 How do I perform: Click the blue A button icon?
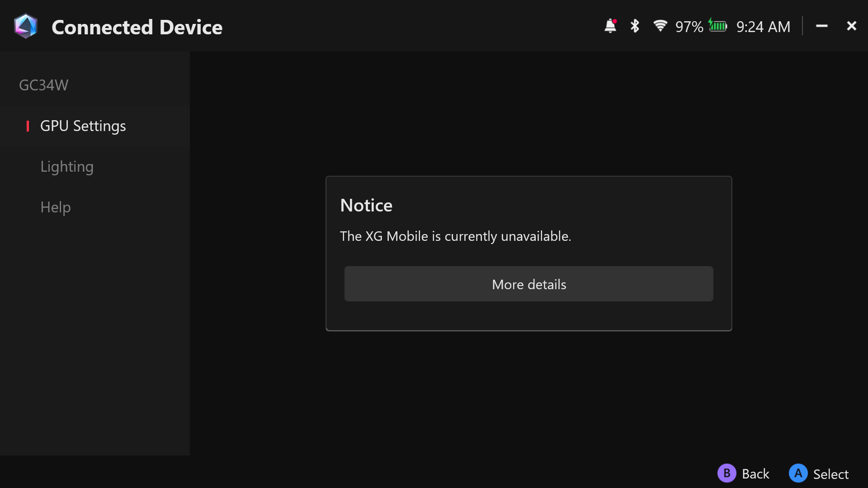pyautogui.click(x=798, y=473)
